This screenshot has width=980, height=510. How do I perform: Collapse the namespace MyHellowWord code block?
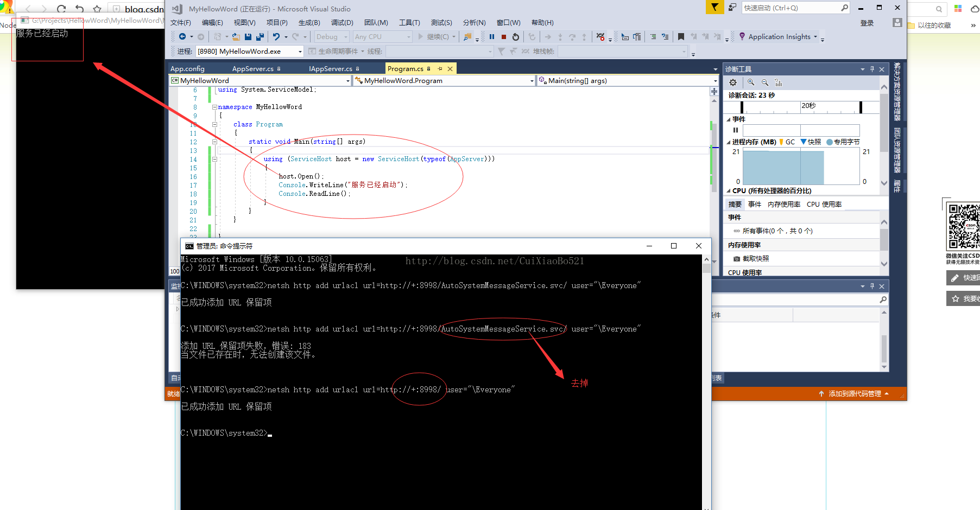click(x=214, y=107)
